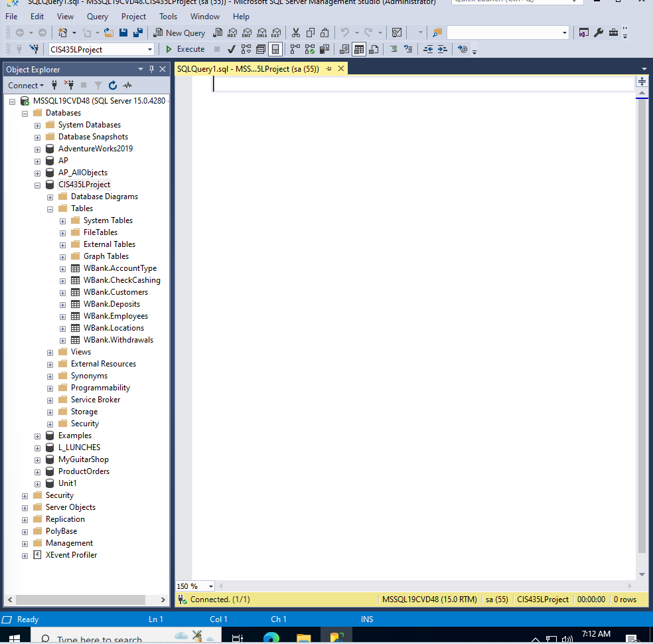Click the Activity Monitor icon in Object Explorer
This screenshot has width=653, height=644.
[x=127, y=86]
